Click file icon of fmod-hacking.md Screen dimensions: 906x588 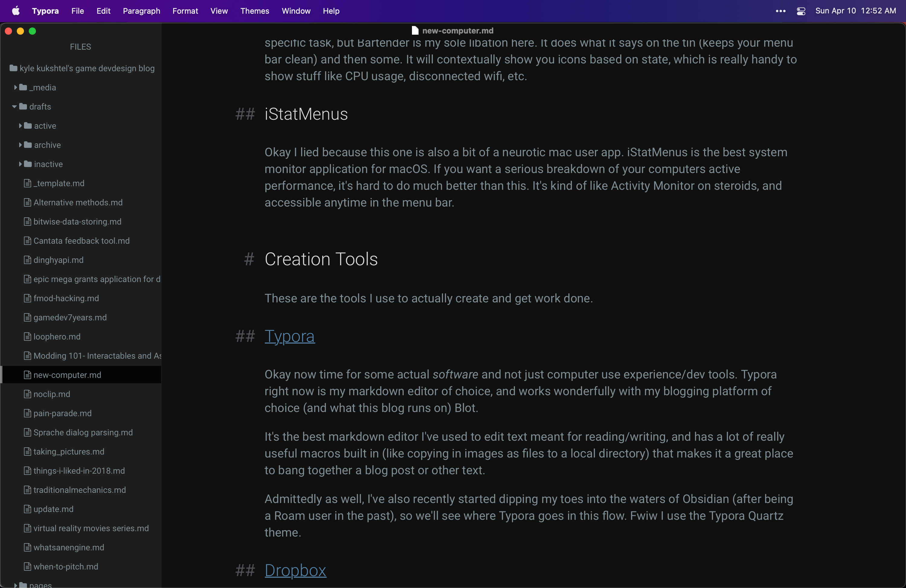point(27,298)
